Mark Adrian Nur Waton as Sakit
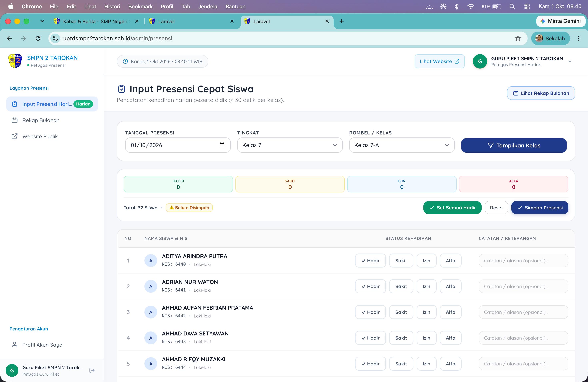Image resolution: width=588 pixels, height=382 pixels. click(x=401, y=286)
